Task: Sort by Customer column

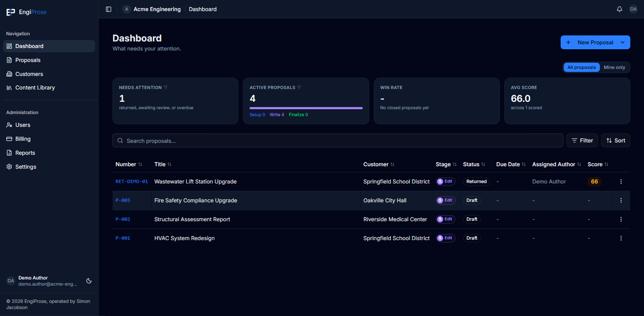Action: point(379,164)
